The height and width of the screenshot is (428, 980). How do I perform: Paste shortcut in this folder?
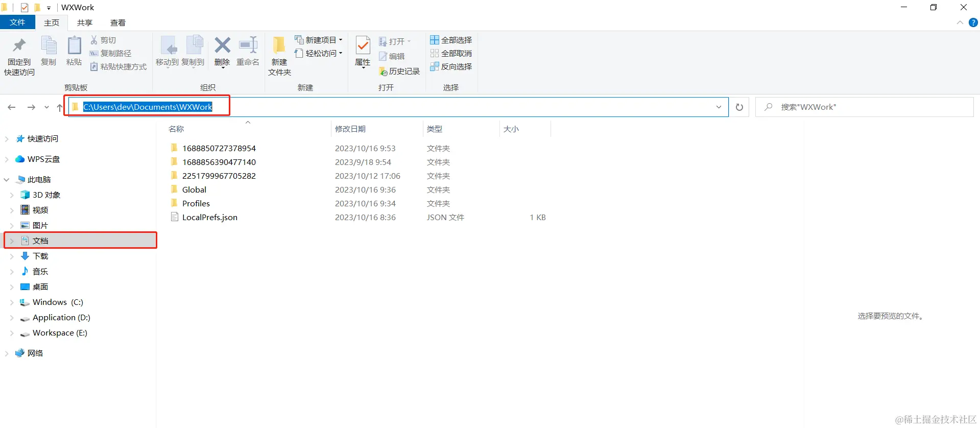(x=118, y=66)
